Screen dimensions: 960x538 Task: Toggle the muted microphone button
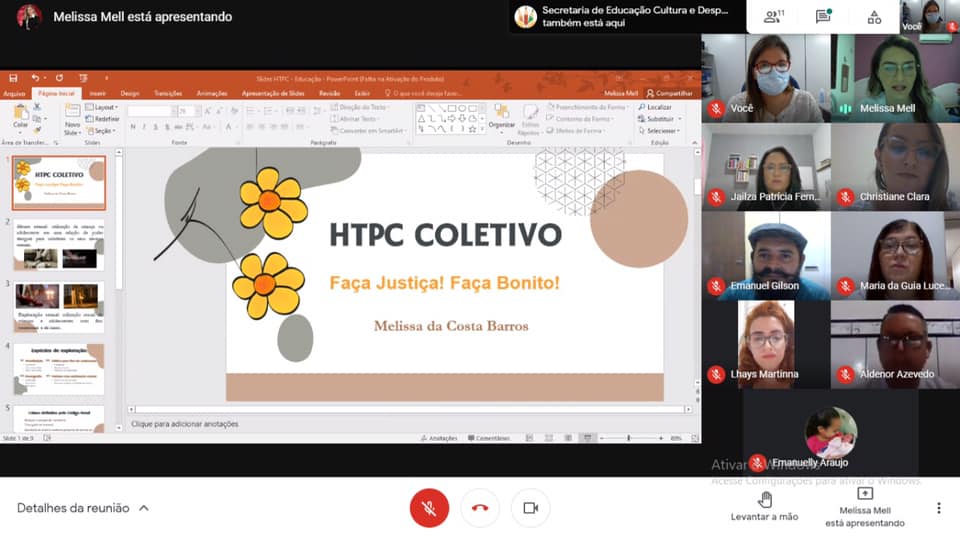coord(429,508)
